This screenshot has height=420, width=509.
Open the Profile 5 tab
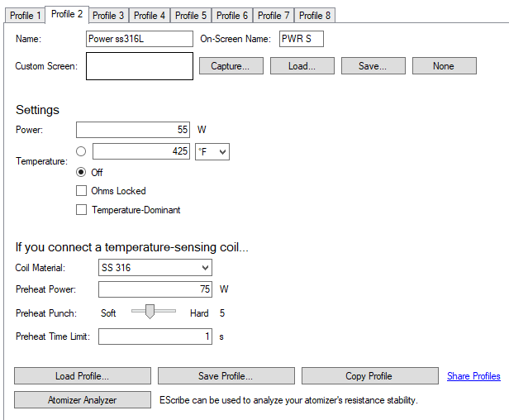[x=191, y=16]
